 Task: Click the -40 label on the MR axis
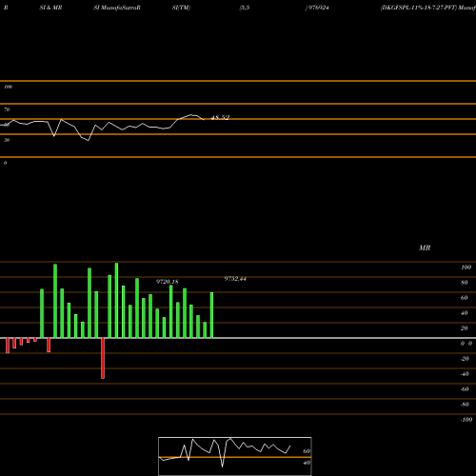click(465, 374)
